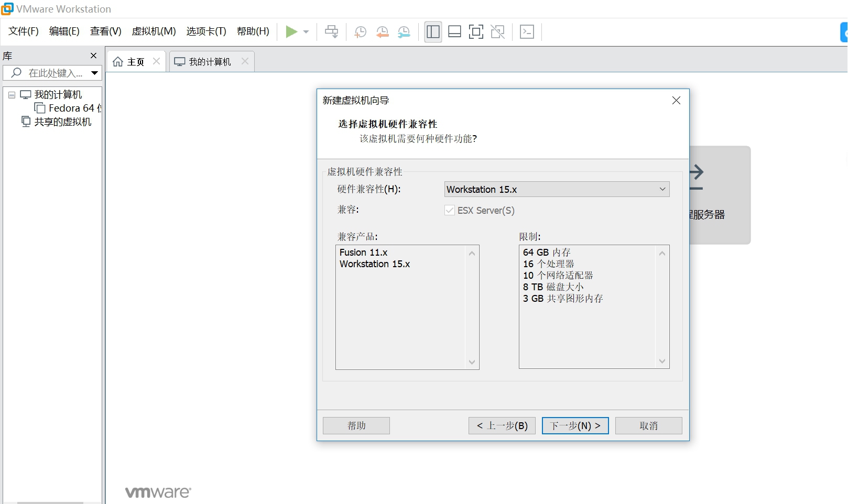Open the hardware compatibility dropdown
The height and width of the screenshot is (504, 848).
[662, 189]
